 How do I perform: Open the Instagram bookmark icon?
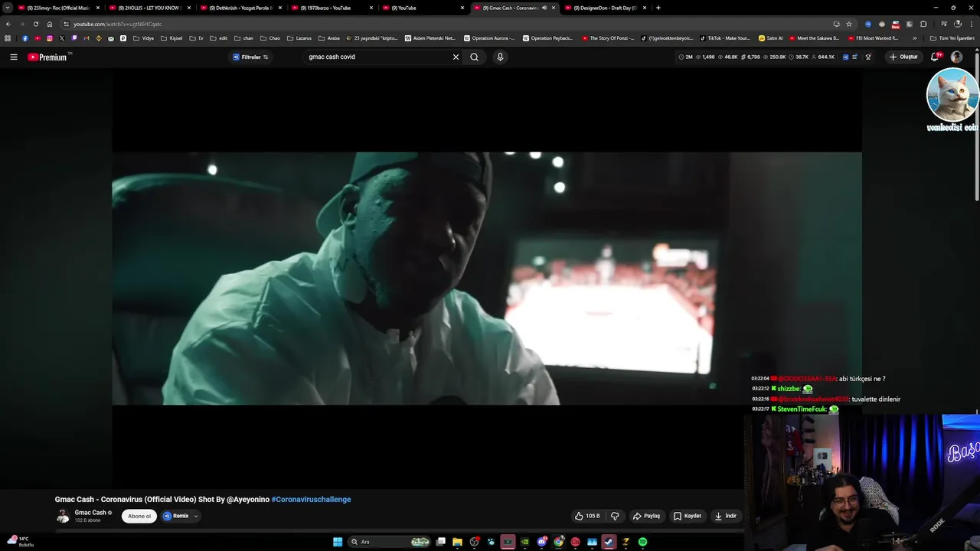(50, 38)
